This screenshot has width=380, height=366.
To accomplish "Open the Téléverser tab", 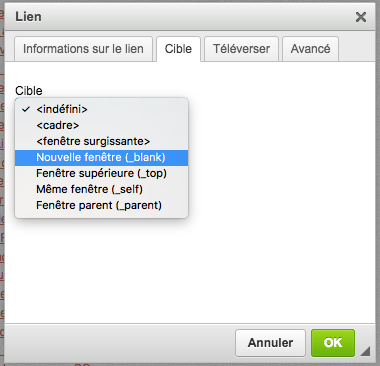I will click(x=241, y=49).
